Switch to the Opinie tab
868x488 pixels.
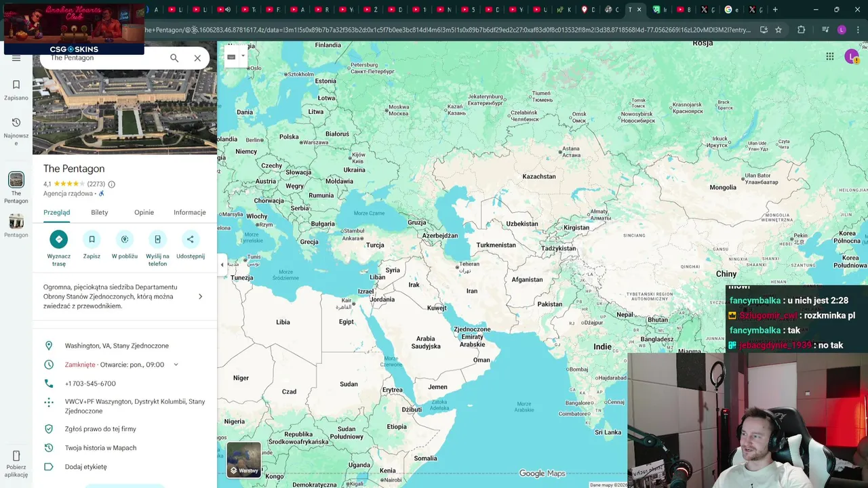(144, 212)
